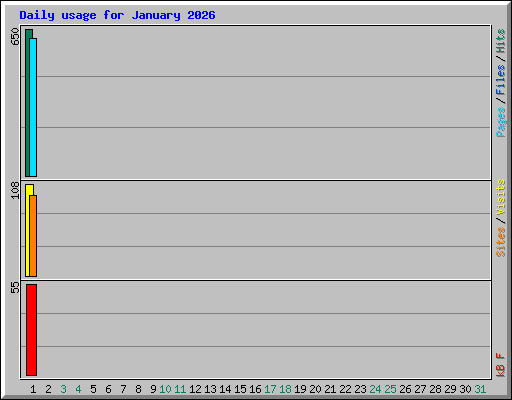
Task: Click green day label '17'
Action: point(270,389)
